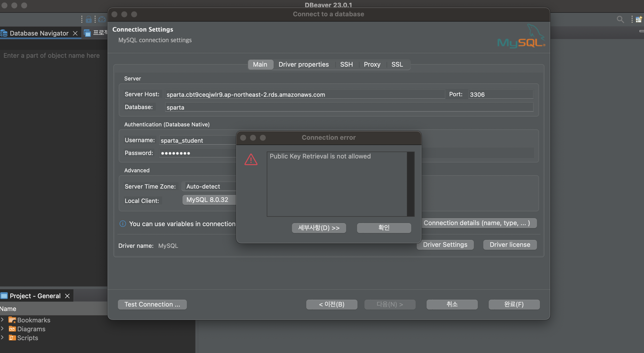Switch to the Main tab

(x=260, y=64)
